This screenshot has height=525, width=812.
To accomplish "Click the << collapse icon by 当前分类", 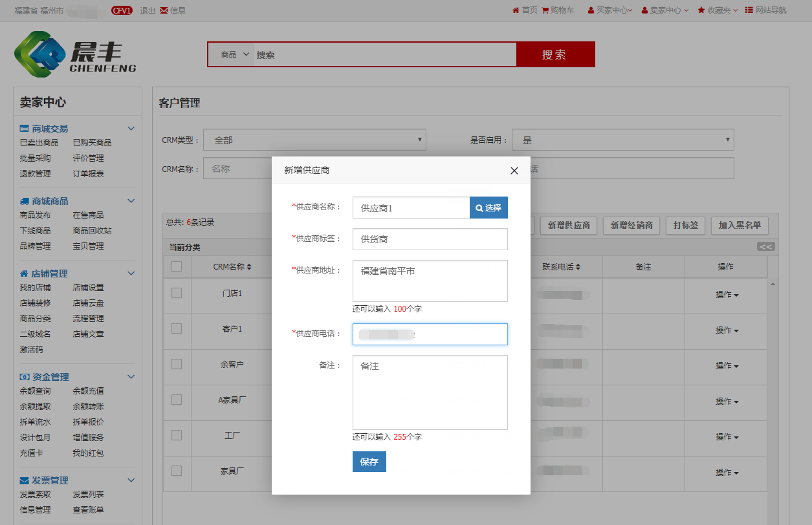I will 765,246.
